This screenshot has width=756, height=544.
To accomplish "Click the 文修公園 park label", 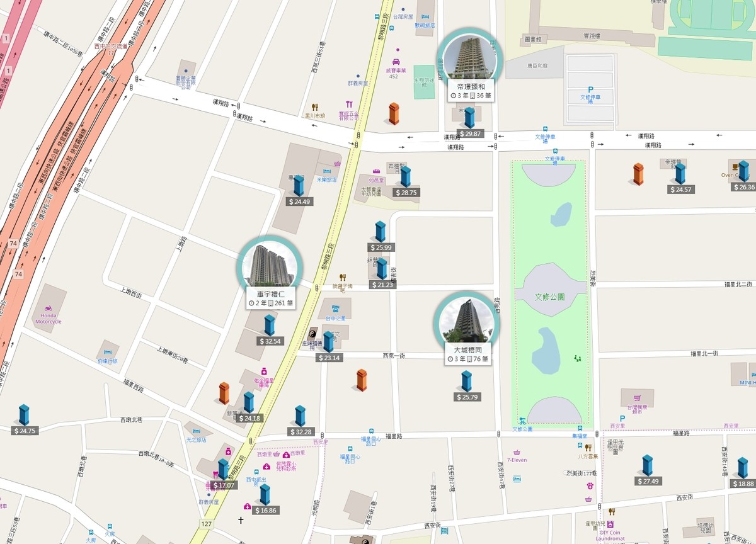I will (550, 297).
